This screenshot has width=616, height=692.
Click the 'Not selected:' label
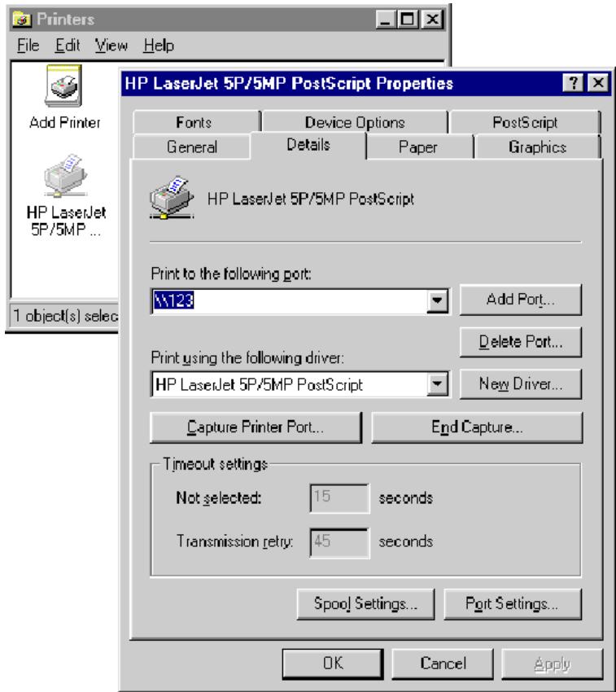218,498
